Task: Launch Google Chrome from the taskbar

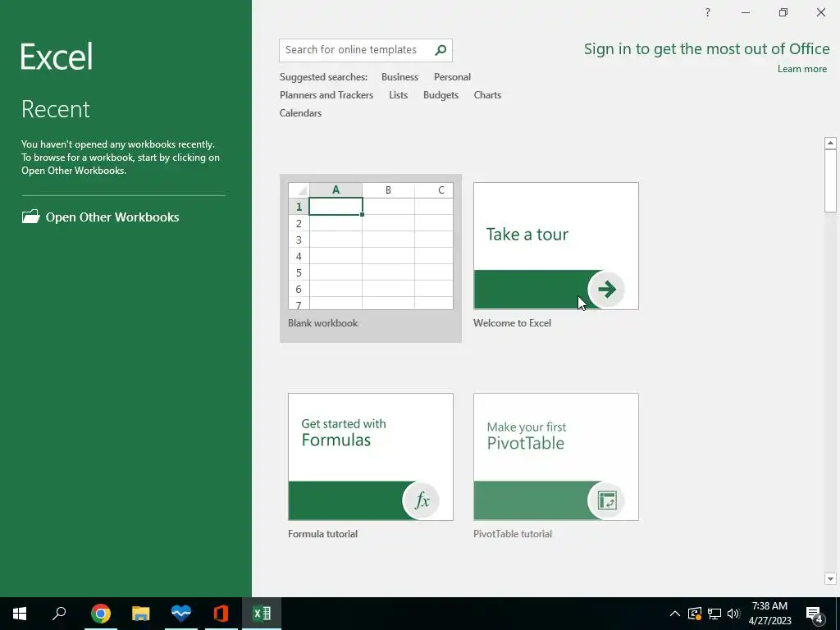Action: coord(101,614)
